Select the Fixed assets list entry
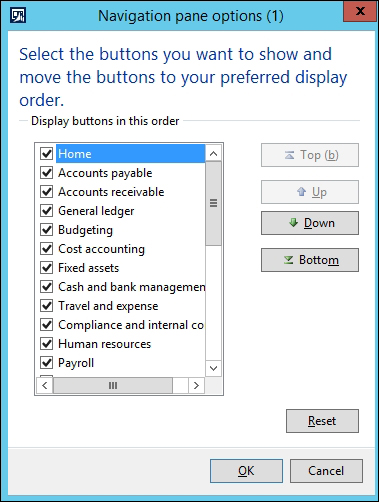This screenshot has height=502, width=379. tap(88, 268)
